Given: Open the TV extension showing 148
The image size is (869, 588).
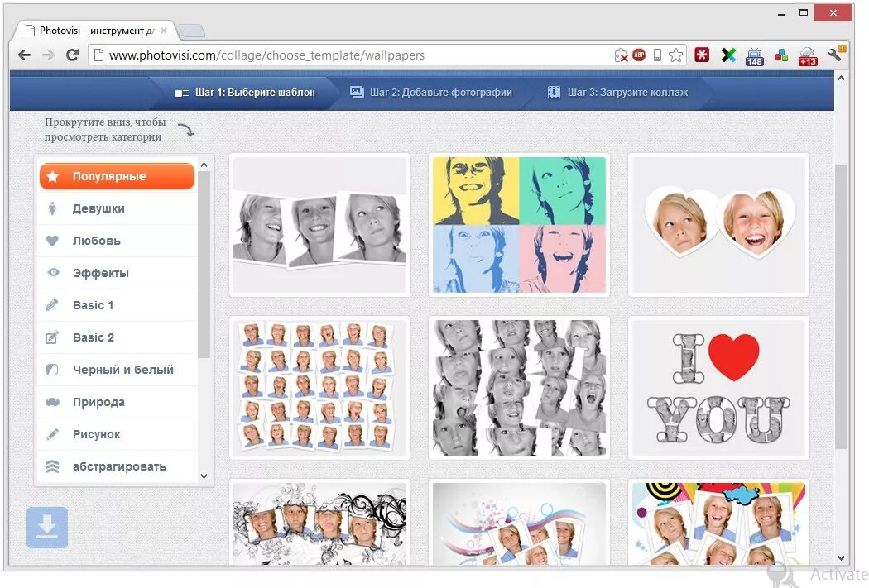Looking at the screenshot, I should (x=755, y=56).
